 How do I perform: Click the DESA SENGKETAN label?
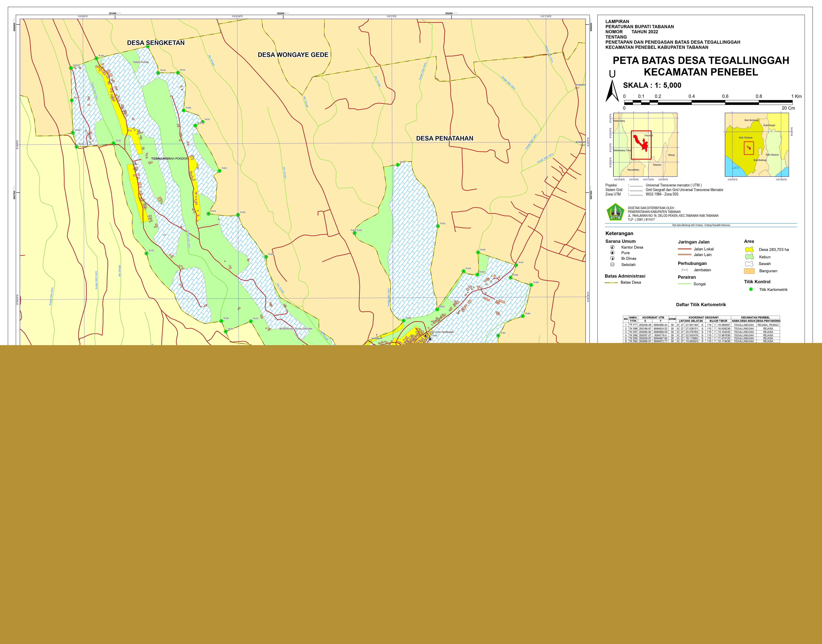tap(156, 43)
